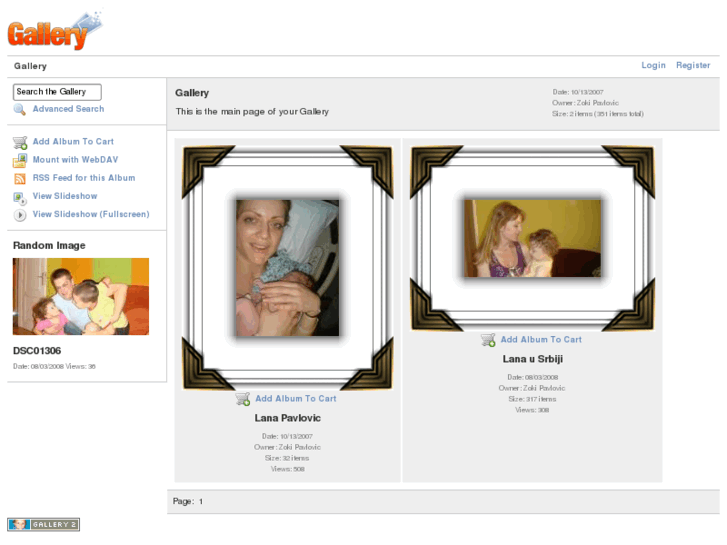Open the Register link
Image resolution: width=727 pixels, height=545 pixels.
(x=693, y=65)
